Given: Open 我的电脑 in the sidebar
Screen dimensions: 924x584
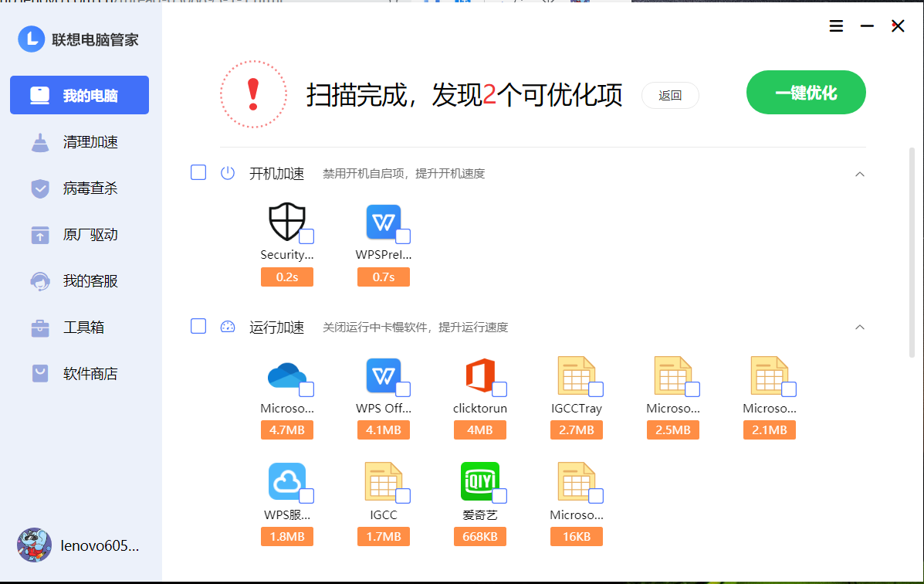Looking at the screenshot, I should 80,95.
